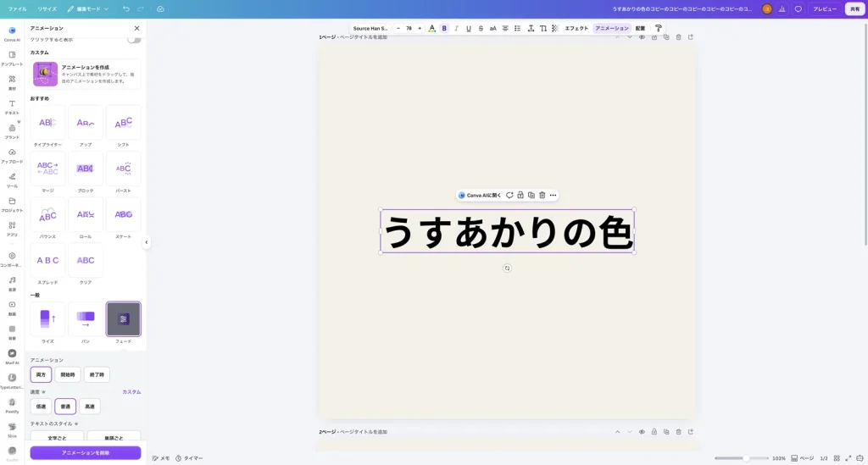This screenshot has width=868, height=465.
Task: Open the ファイル menu
Action: coord(17,8)
